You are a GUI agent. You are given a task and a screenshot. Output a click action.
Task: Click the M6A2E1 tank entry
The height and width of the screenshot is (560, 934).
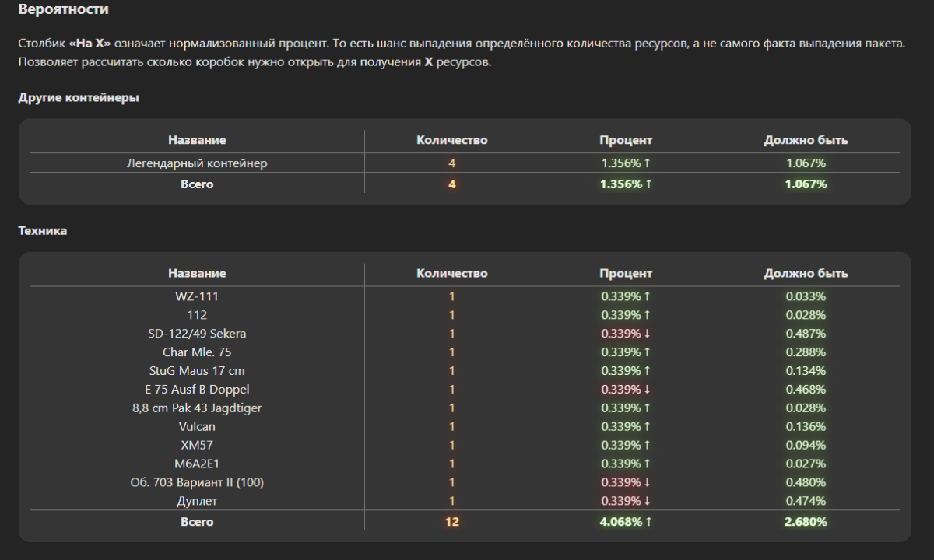tap(197, 464)
